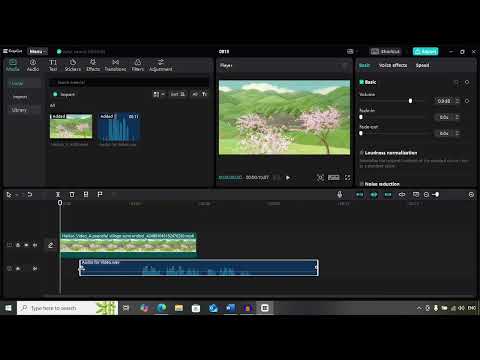The height and width of the screenshot is (360, 480).
Task: Toggle auto snapping
Action: (x=374, y=194)
